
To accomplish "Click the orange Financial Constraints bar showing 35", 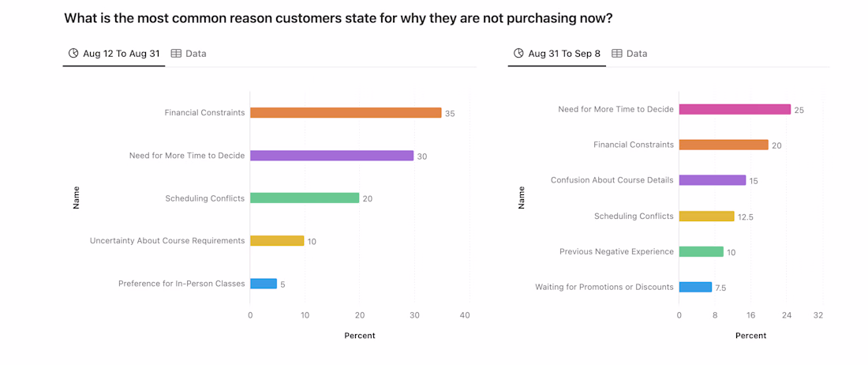I will (x=346, y=113).
